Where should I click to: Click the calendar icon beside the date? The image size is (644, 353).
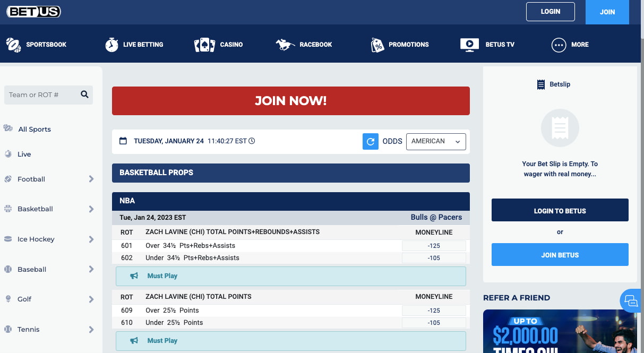(x=123, y=141)
